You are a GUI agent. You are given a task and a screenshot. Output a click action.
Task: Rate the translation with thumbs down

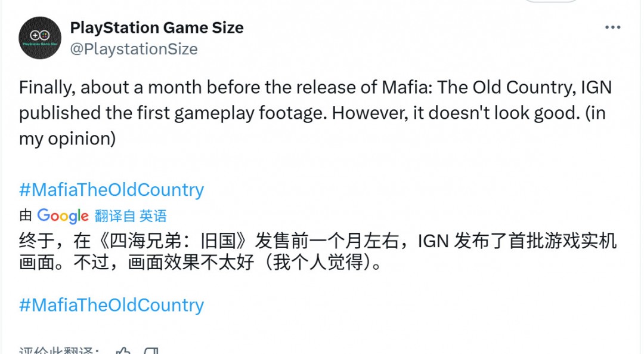[151, 351]
